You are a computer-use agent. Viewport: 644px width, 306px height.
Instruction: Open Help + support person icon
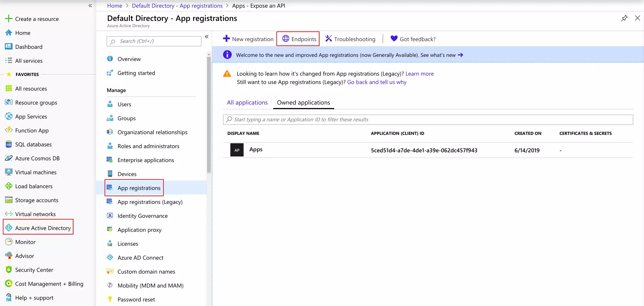(x=9, y=298)
